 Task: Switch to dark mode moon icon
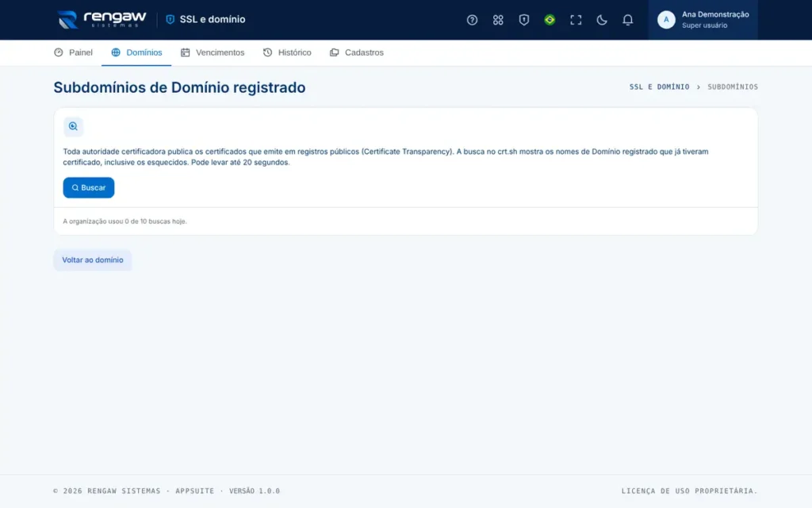(601, 20)
